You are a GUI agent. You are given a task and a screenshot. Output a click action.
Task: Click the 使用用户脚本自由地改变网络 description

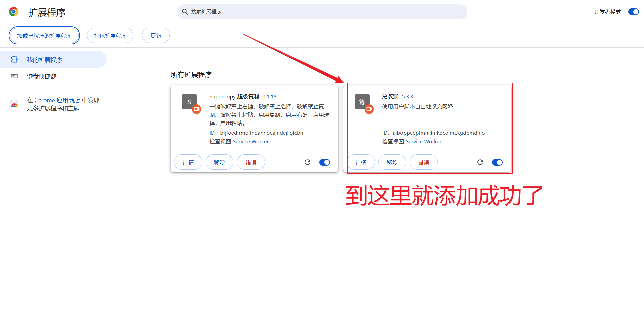[x=418, y=106]
